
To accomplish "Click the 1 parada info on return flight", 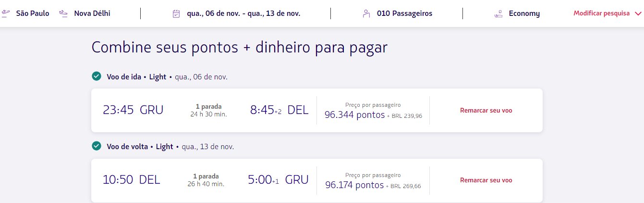I will (206, 176).
